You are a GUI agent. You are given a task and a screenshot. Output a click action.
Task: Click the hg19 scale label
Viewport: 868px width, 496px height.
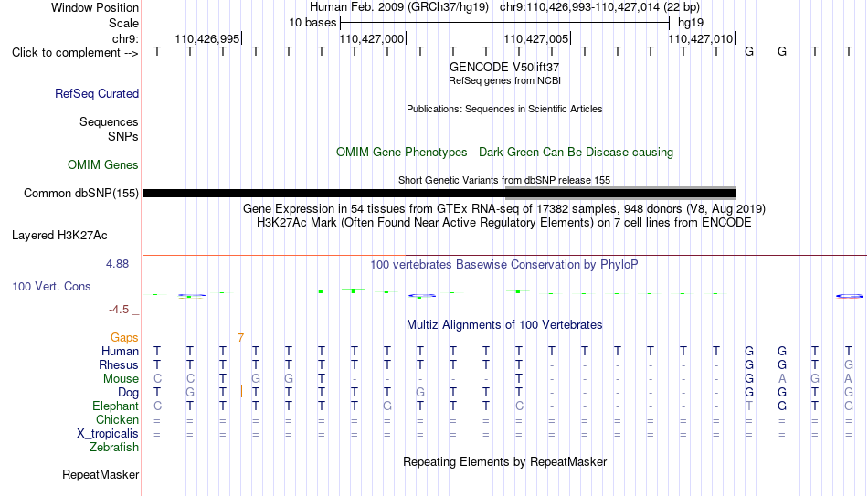pyautogui.click(x=691, y=23)
